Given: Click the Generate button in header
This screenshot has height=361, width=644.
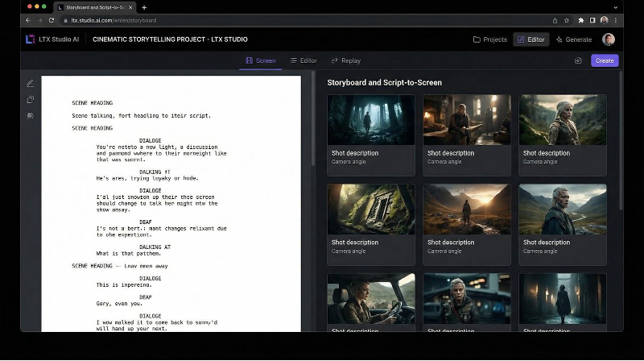Looking at the screenshot, I should coord(573,39).
